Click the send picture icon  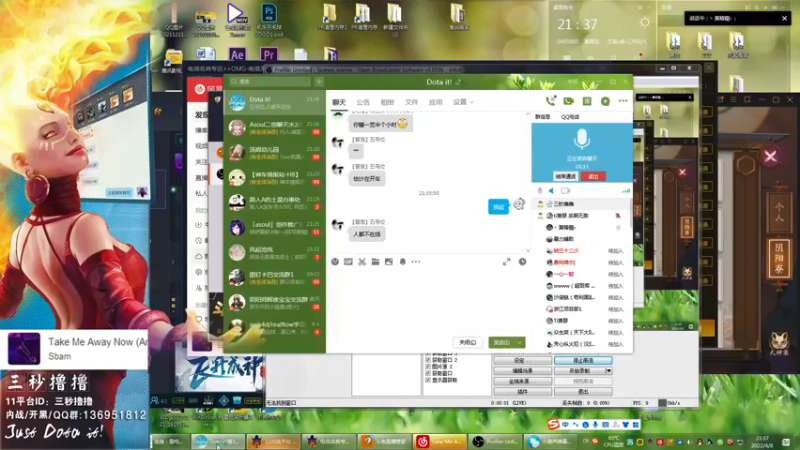(389, 262)
